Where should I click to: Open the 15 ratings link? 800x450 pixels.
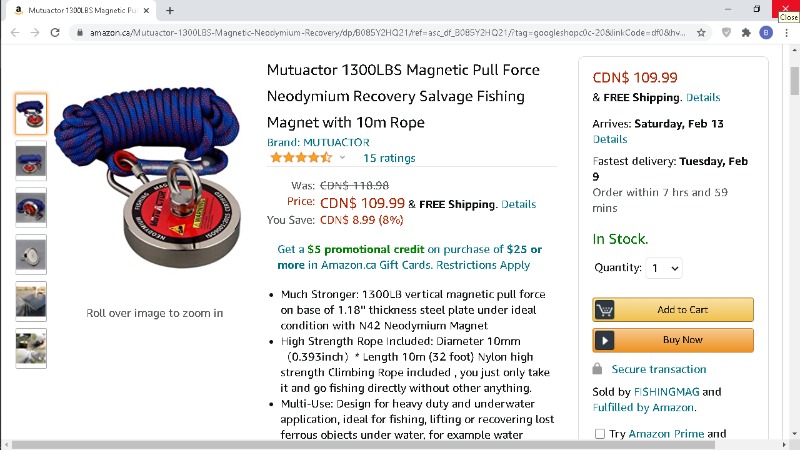[389, 158]
